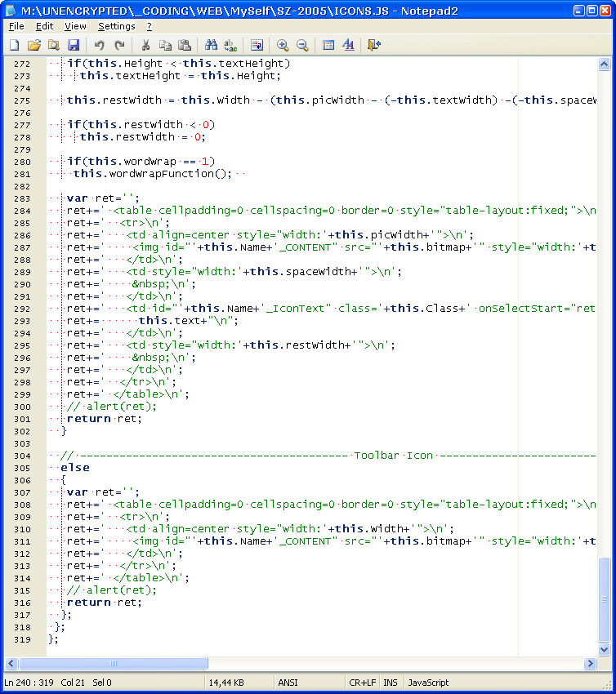
Task: Click the horizontal scrollbar right arrow
Action: pos(589,663)
